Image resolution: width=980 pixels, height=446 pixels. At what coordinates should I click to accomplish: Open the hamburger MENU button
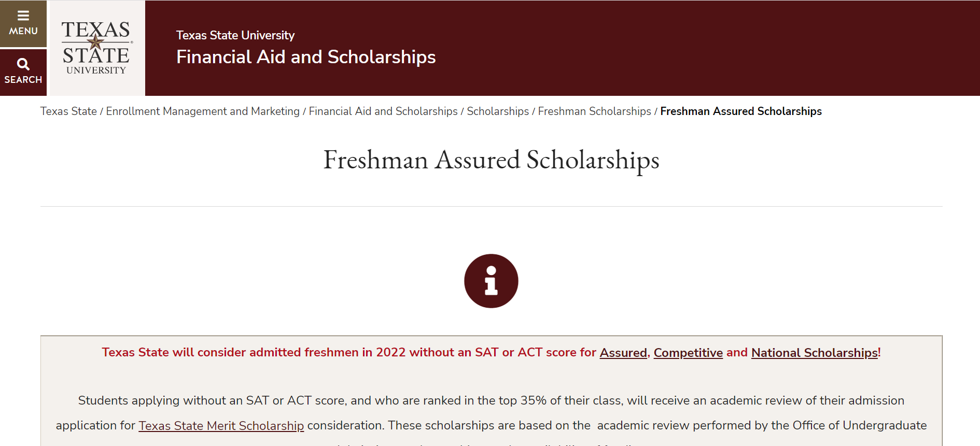tap(23, 24)
